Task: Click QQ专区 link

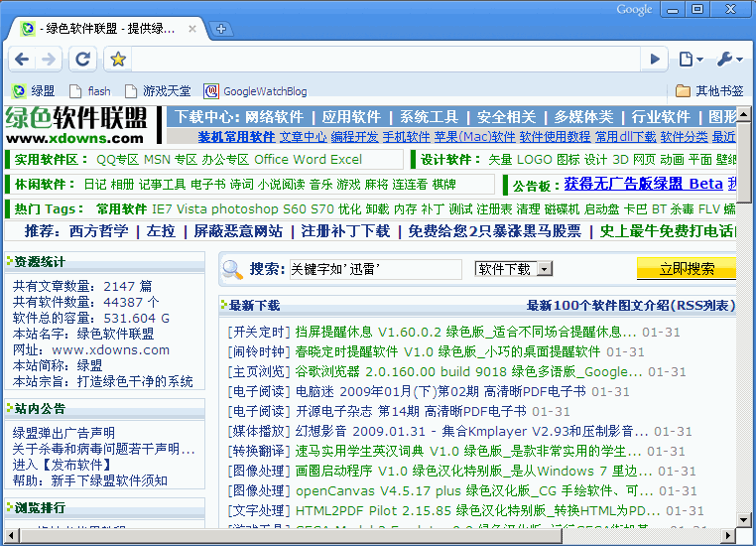Action: pyautogui.click(x=118, y=160)
